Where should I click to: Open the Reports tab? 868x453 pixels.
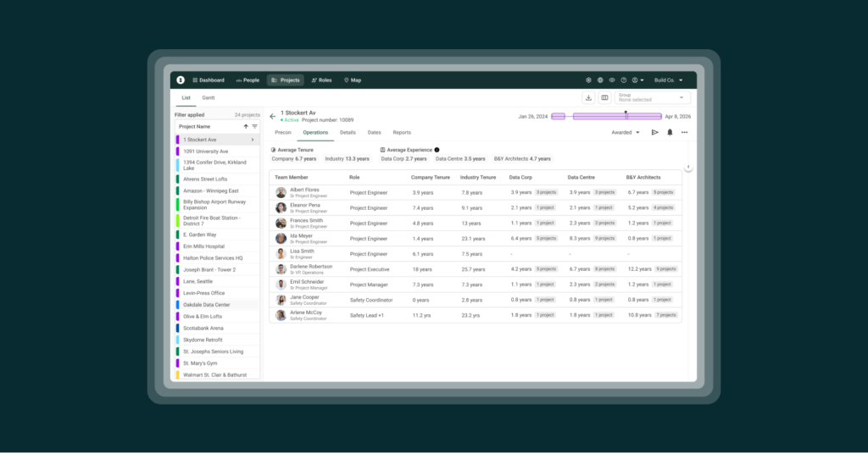tap(402, 133)
